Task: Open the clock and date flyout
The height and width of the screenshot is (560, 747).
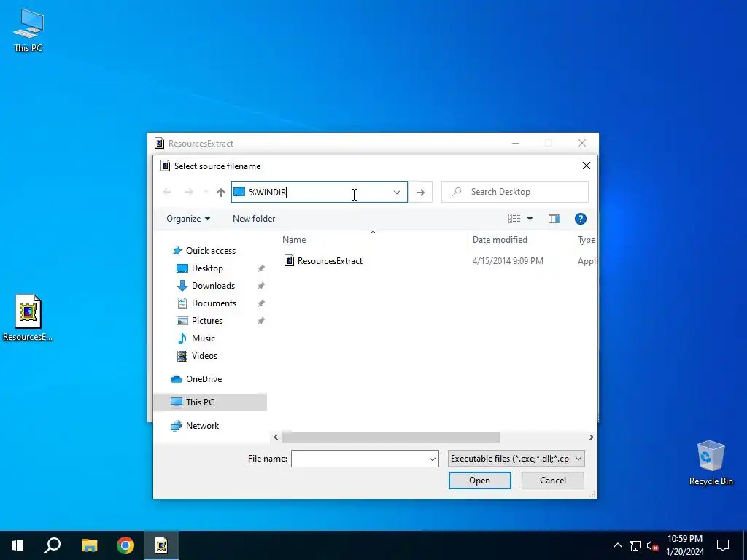Action: click(684, 545)
